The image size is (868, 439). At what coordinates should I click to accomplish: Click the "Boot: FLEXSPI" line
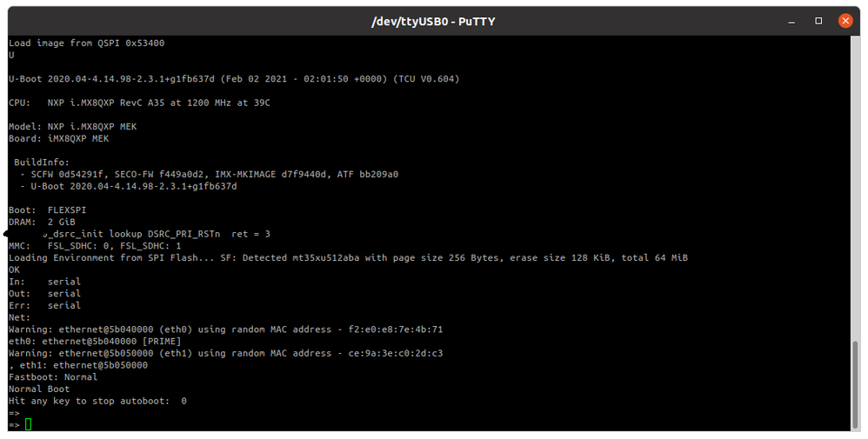(x=47, y=210)
